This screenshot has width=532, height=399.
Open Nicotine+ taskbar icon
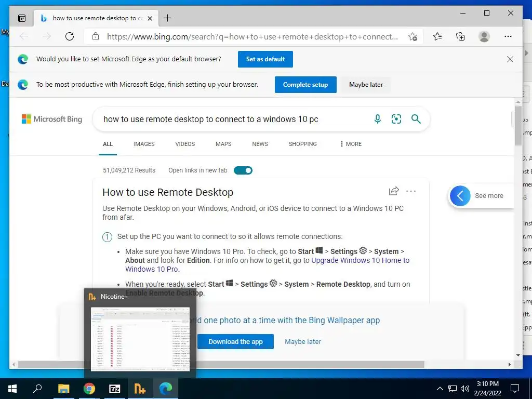pos(140,389)
